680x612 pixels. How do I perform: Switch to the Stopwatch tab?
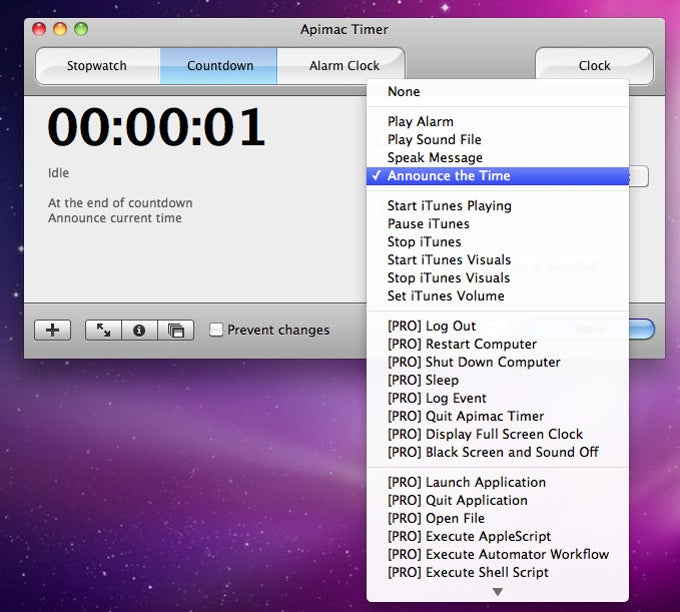97,66
